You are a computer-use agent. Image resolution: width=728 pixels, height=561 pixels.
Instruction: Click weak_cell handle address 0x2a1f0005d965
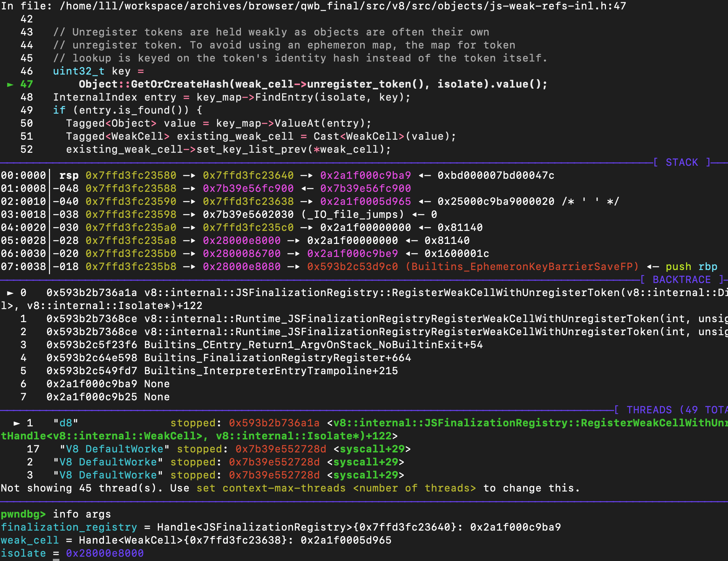346,540
